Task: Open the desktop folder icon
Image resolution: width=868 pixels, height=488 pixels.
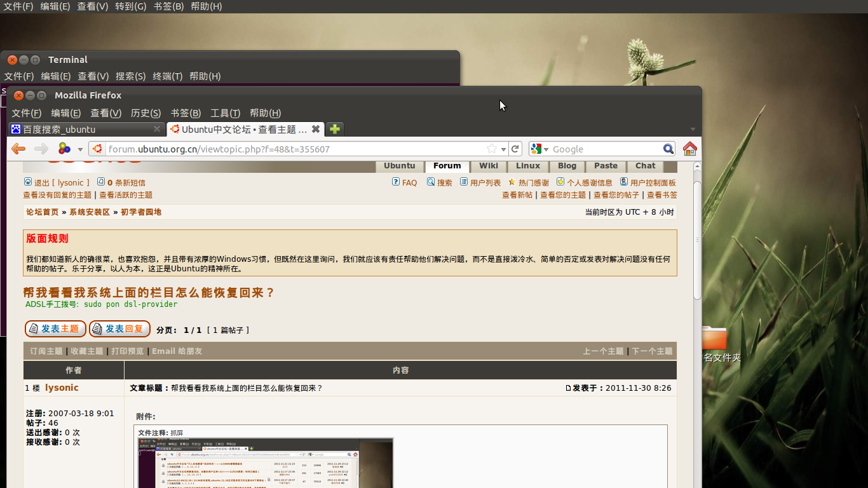Action: click(x=714, y=337)
